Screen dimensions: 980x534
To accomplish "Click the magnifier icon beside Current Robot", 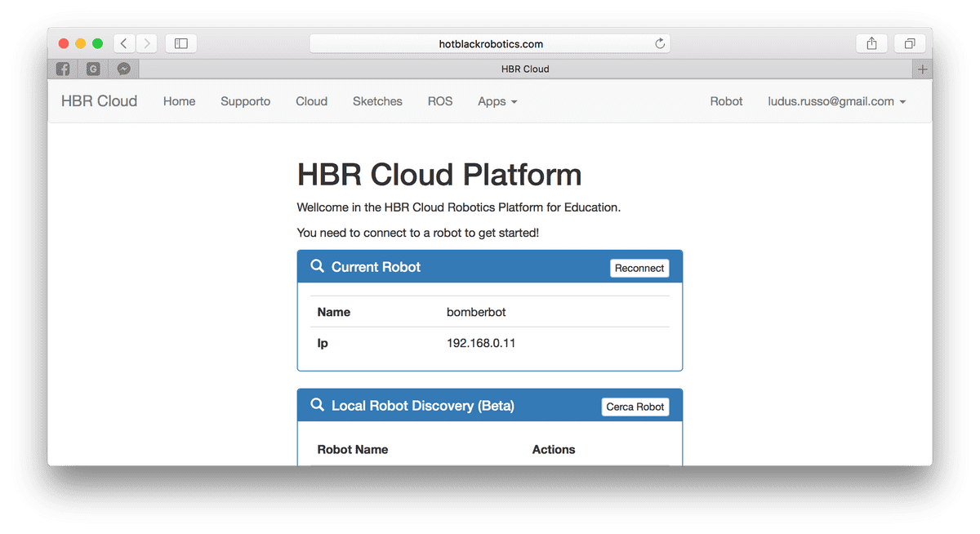I will pyautogui.click(x=318, y=266).
